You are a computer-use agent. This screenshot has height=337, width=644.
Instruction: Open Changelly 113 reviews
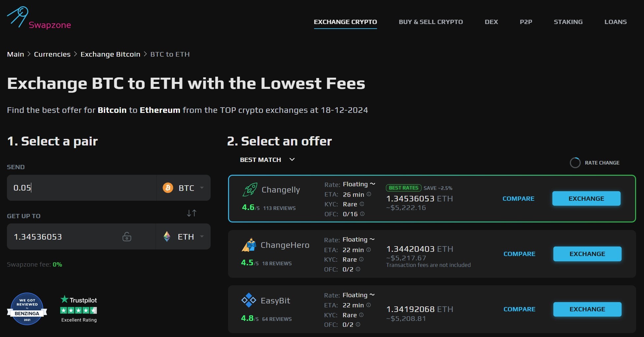(279, 208)
